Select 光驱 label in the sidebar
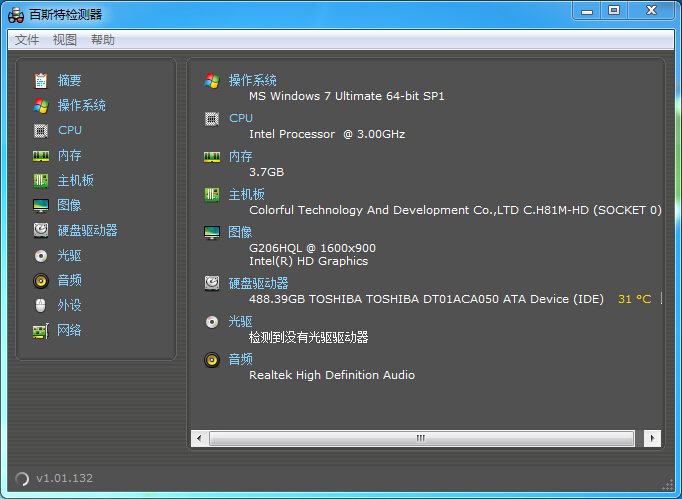 [x=70, y=255]
